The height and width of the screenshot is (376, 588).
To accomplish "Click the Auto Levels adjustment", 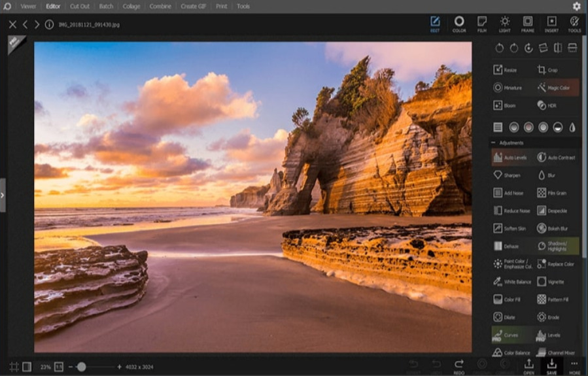I will coord(513,158).
